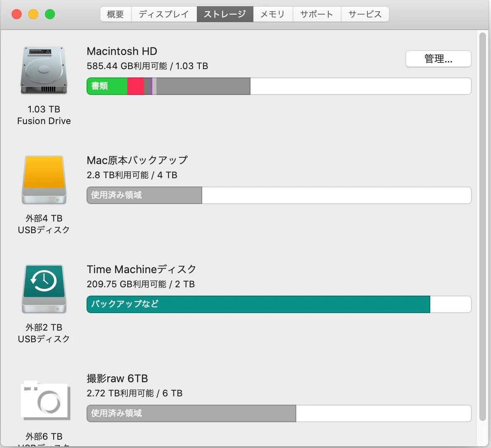Click the 管理... button
The image size is (491, 448).
[x=439, y=59]
